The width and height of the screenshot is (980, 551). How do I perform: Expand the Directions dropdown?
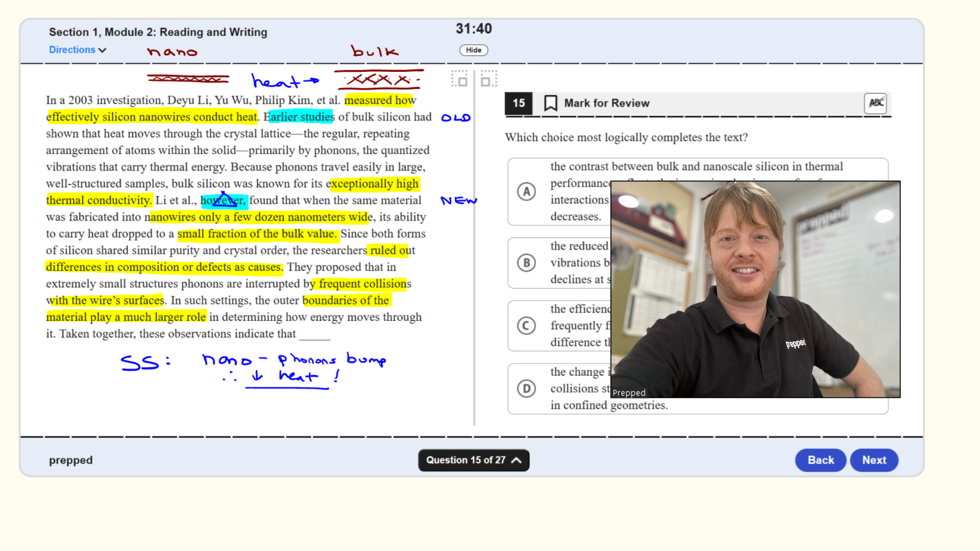click(x=72, y=50)
